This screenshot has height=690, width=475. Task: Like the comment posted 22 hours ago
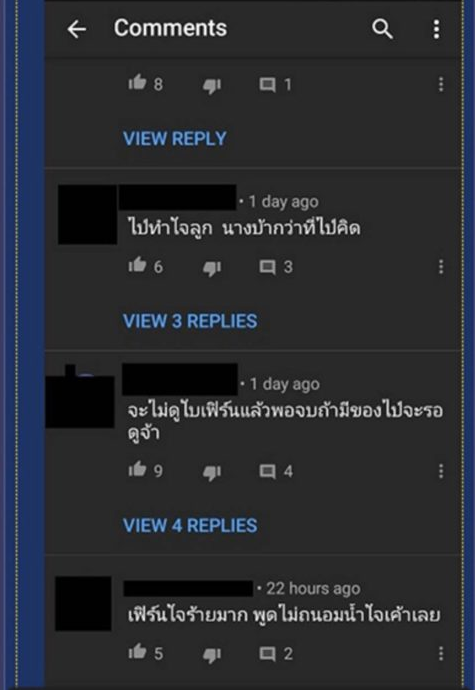(137, 651)
